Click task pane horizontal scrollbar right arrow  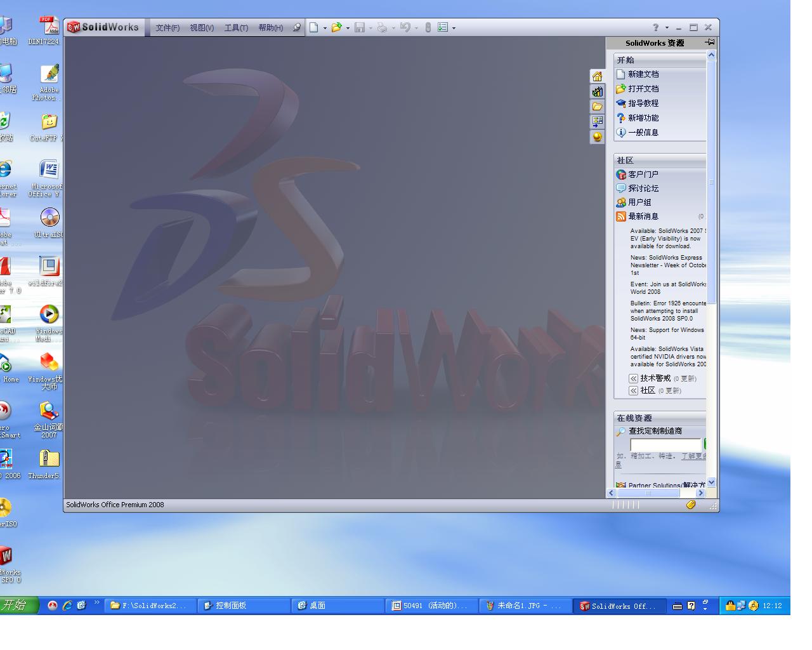700,493
